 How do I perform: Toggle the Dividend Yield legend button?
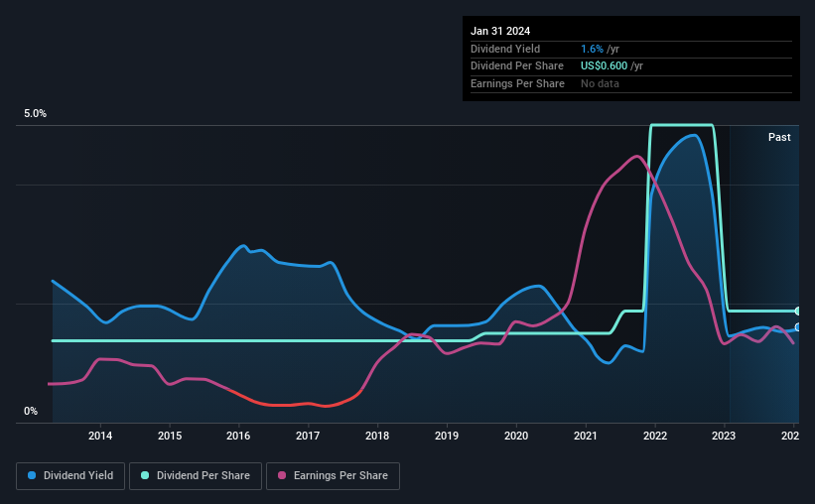coord(70,476)
